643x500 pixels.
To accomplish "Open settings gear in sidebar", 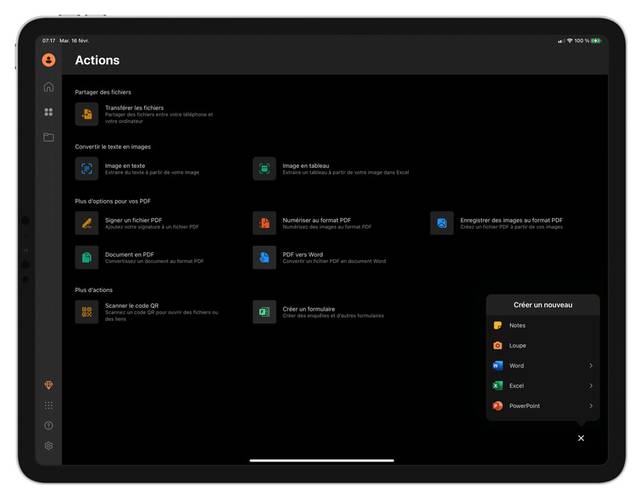I will [48, 445].
